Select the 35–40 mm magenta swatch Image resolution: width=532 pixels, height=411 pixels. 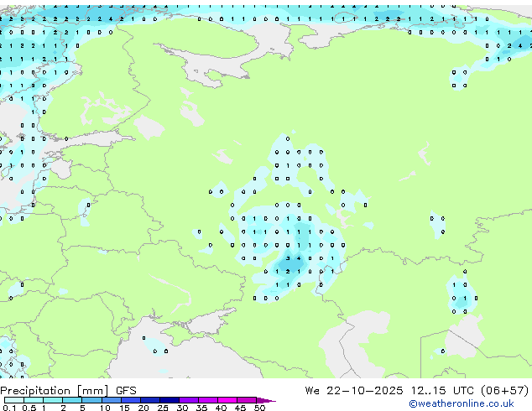(208, 400)
